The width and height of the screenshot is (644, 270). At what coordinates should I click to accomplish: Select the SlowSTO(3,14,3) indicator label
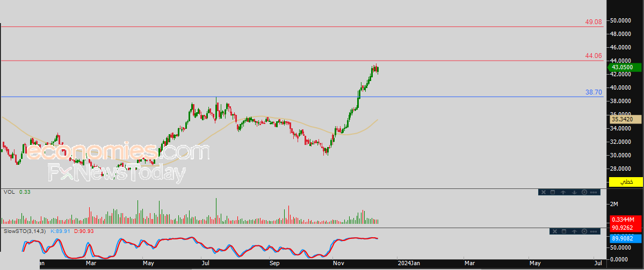(x=25, y=231)
